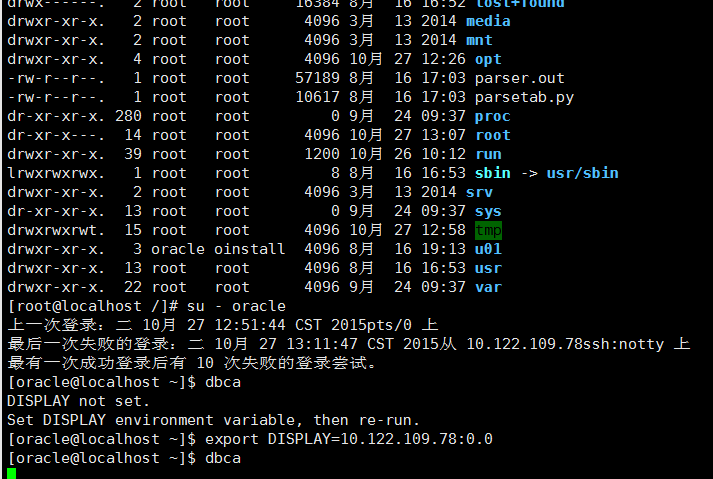The width and height of the screenshot is (713, 479).
Task: Click the srv directory name
Action: coord(479,192)
